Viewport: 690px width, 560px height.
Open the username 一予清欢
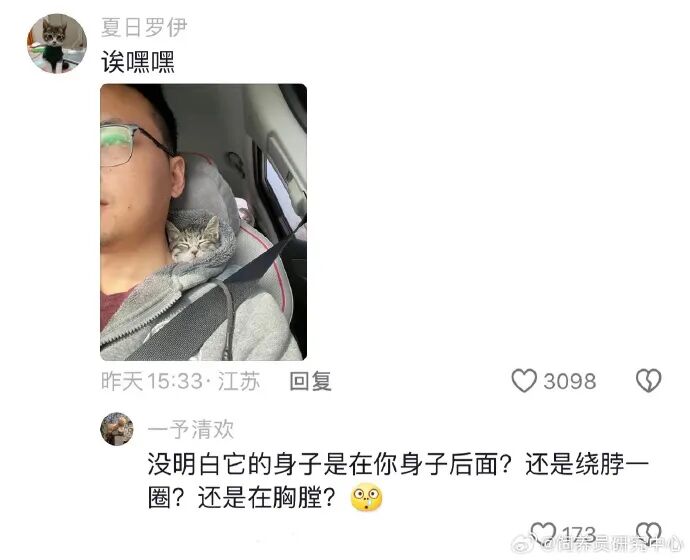[191, 429]
